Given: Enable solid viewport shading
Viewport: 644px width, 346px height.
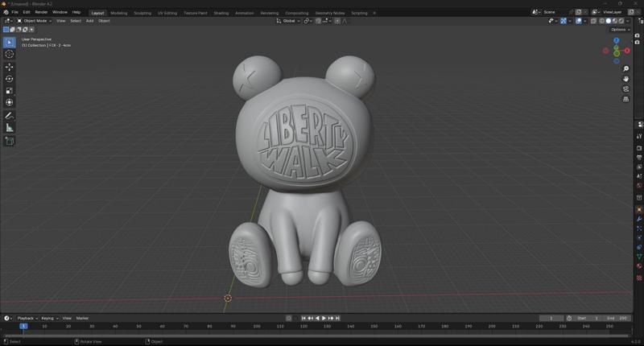Looking at the screenshot, I should [609, 21].
